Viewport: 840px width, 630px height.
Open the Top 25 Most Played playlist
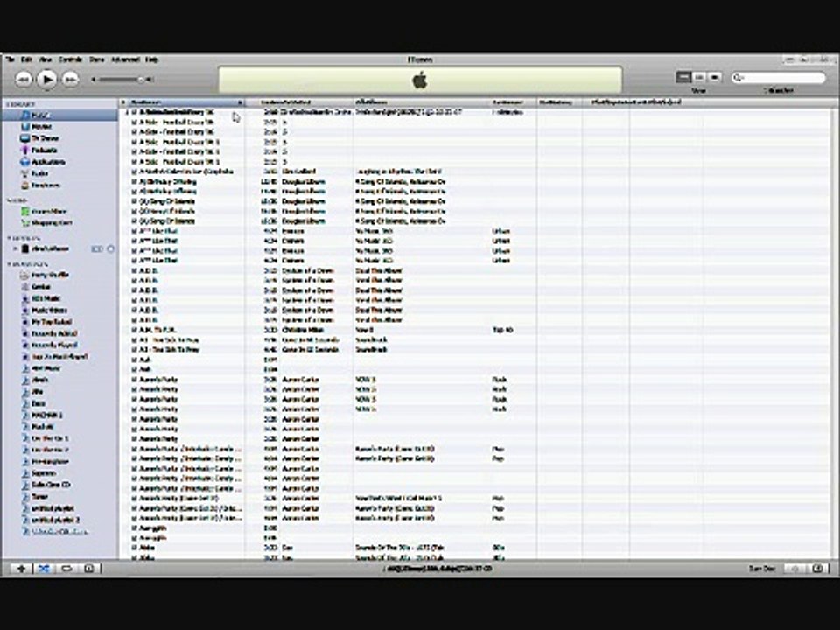click(59, 357)
